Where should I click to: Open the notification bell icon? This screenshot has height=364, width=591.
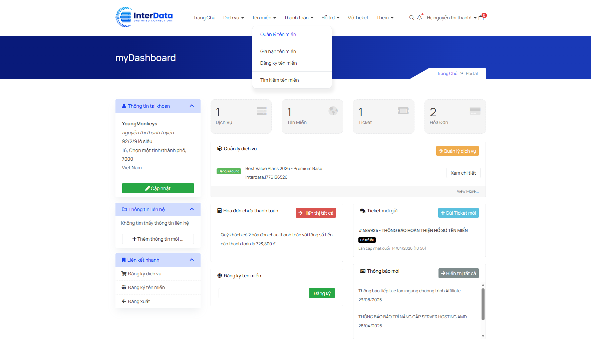419,18
